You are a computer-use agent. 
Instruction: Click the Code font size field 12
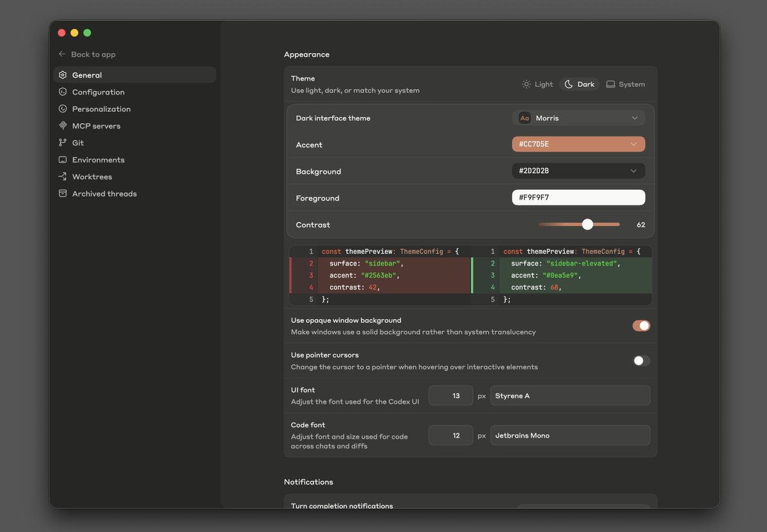[x=450, y=435]
